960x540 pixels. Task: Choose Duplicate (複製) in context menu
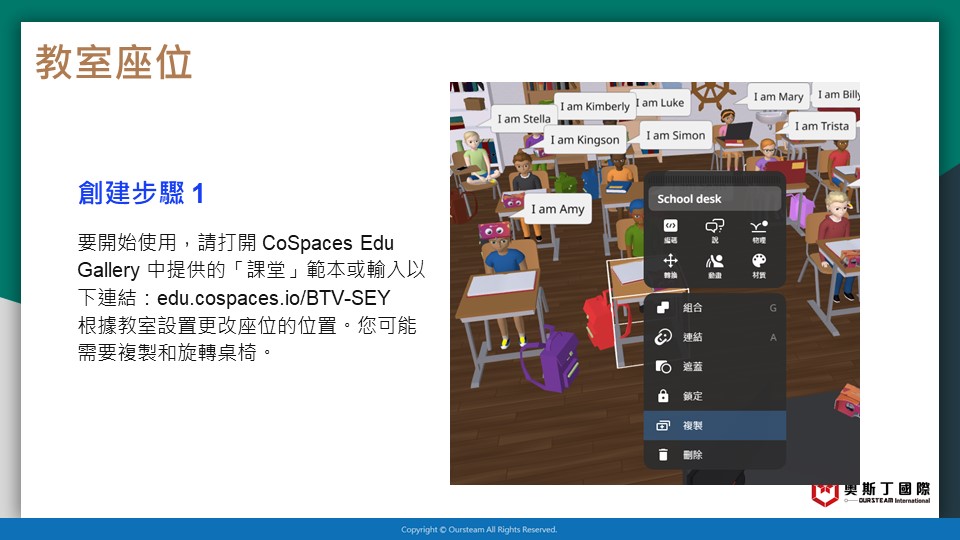[x=714, y=425]
